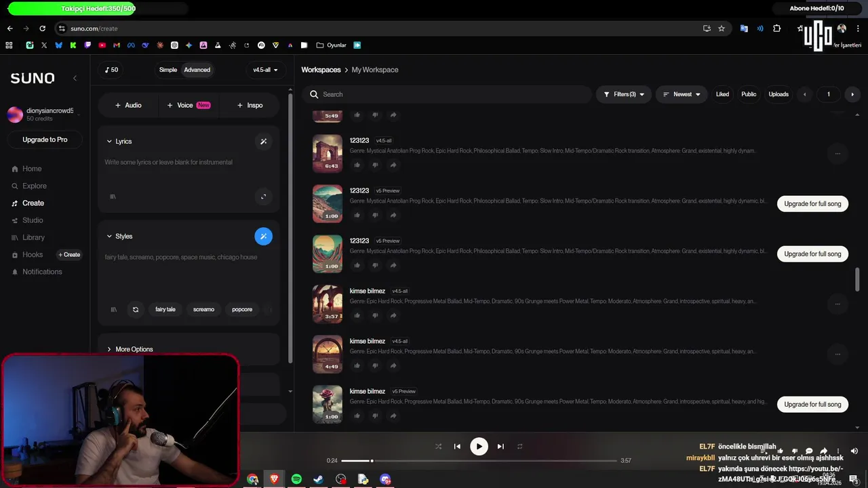The image size is (868, 488).
Task: Toggle the Uploads filter
Action: pyautogui.click(x=778, y=94)
